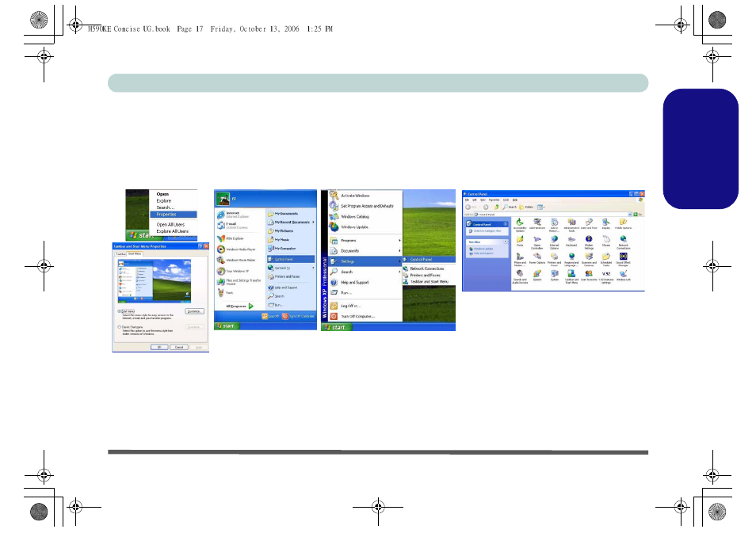Click Go button next to address bar
This screenshot has width=756, height=533.
[x=638, y=214]
